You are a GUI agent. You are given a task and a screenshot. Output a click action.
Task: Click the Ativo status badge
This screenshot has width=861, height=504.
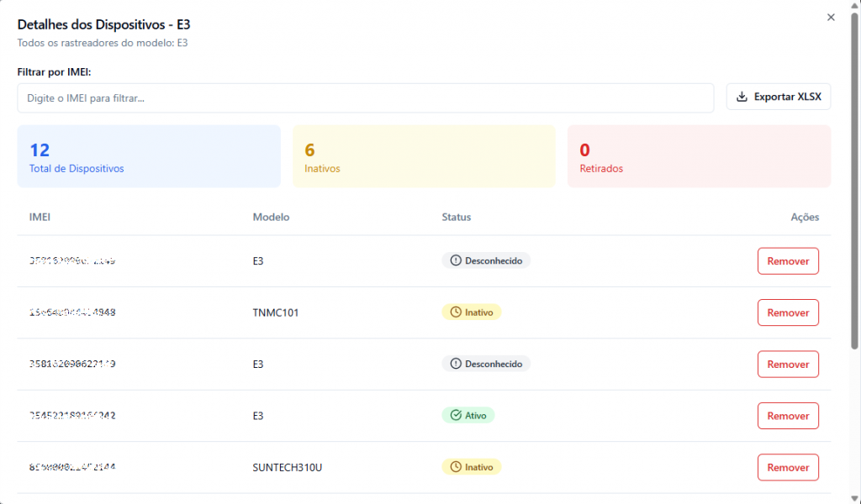click(468, 415)
